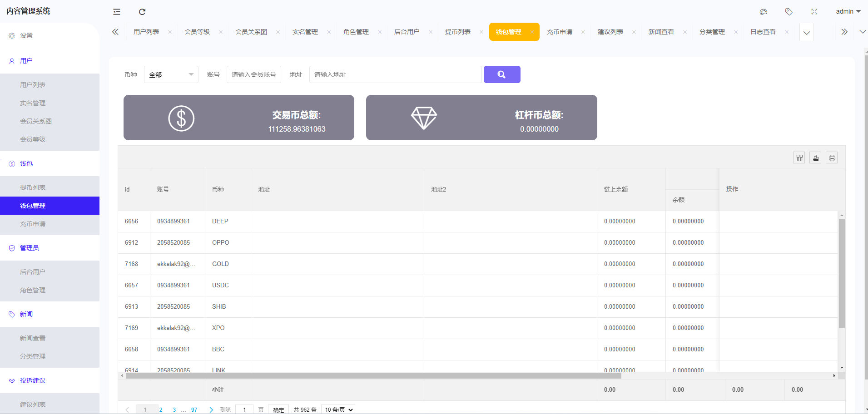Enter fullscreen using the expand arrows icon

tap(814, 11)
